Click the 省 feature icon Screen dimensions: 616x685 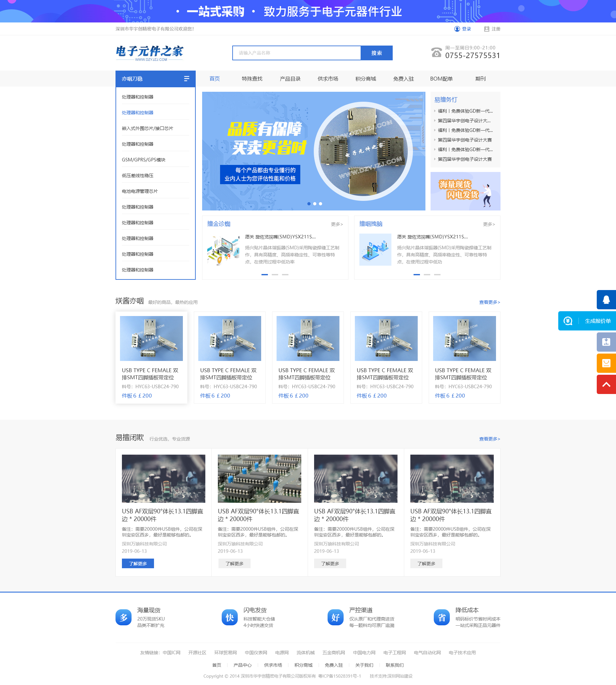coord(442,617)
